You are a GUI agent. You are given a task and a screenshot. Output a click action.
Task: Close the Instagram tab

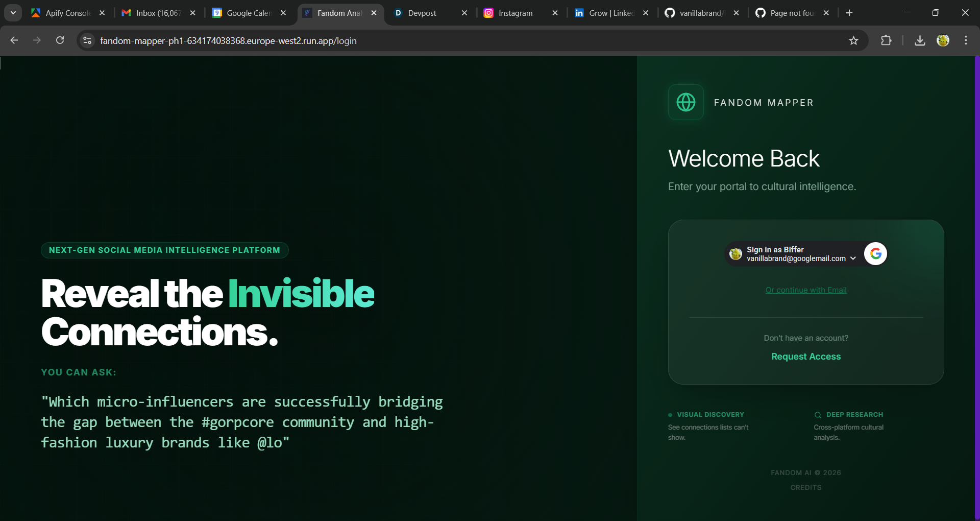click(x=555, y=13)
